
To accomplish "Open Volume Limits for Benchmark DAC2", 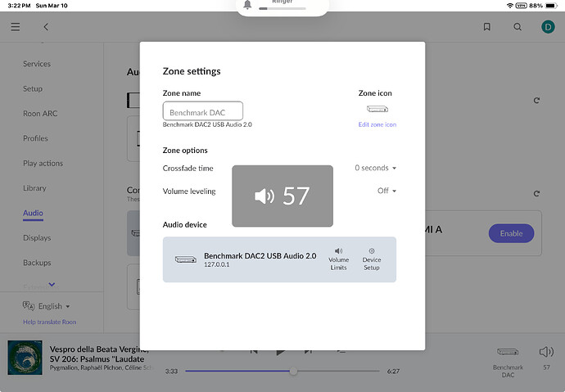I will click(338, 259).
